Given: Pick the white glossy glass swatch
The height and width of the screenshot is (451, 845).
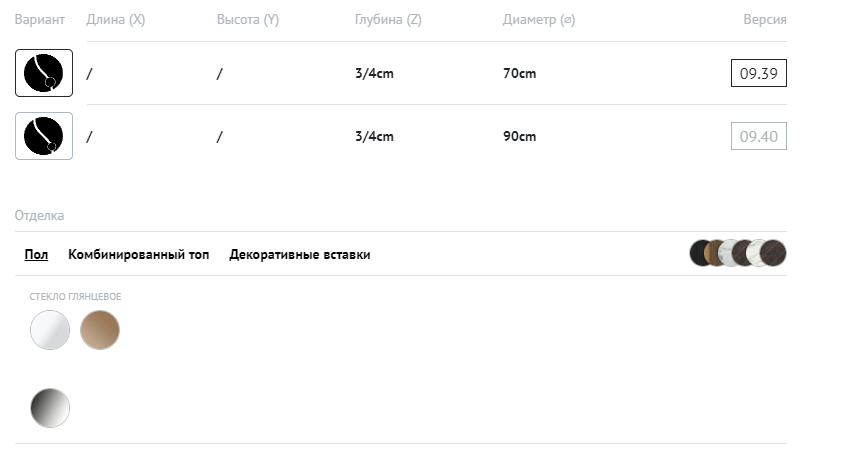Looking at the screenshot, I should [50, 330].
